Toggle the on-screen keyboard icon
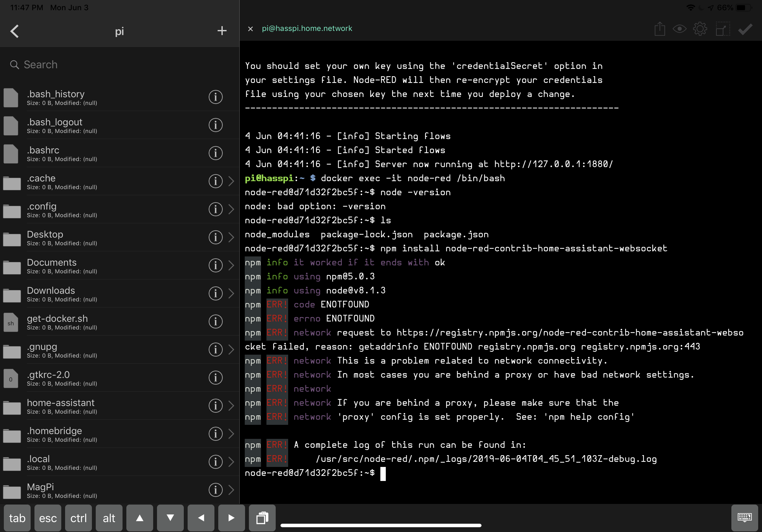 pyautogui.click(x=744, y=518)
